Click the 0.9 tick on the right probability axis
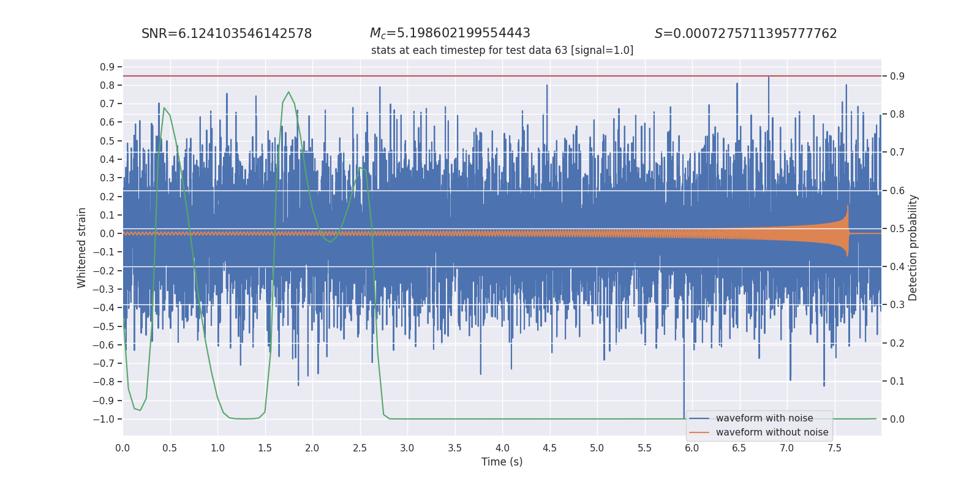Screen dimensions: 980x490 tap(897, 76)
